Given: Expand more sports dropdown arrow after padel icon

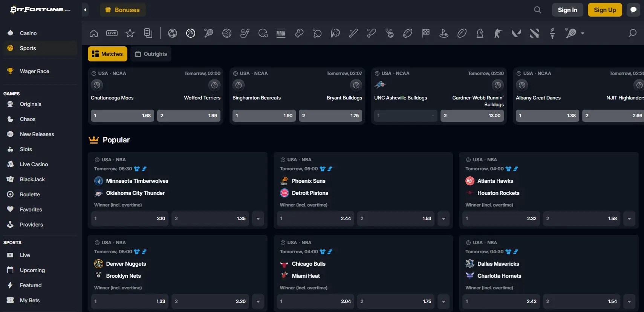Looking at the screenshot, I should [583, 34].
